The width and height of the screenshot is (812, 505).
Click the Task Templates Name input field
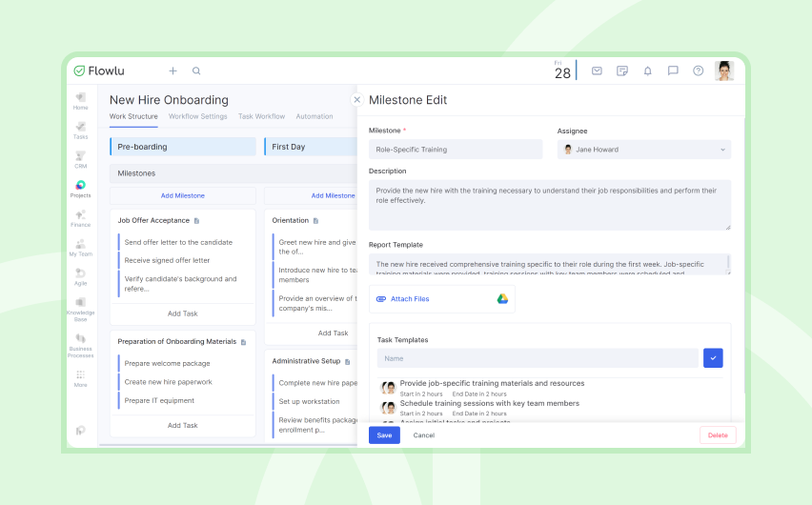(x=538, y=358)
